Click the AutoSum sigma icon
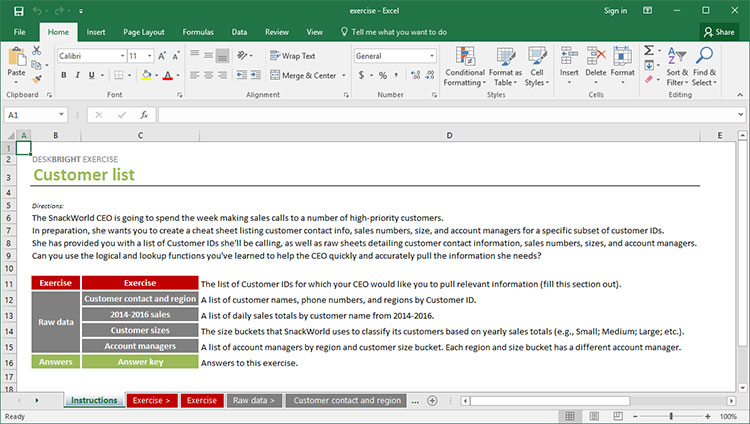Image resolution: width=750 pixels, height=424 pixels. (x=649, y=50)
